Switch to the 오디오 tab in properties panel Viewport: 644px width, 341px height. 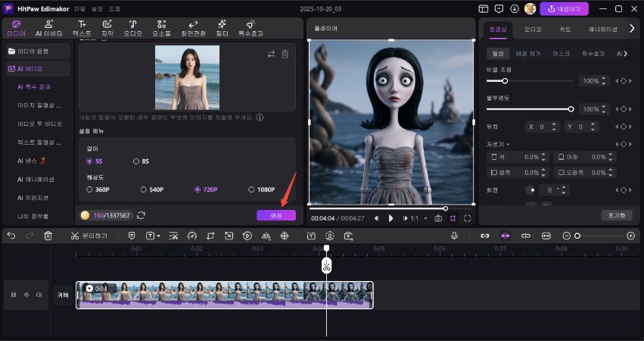coord(533,29)
